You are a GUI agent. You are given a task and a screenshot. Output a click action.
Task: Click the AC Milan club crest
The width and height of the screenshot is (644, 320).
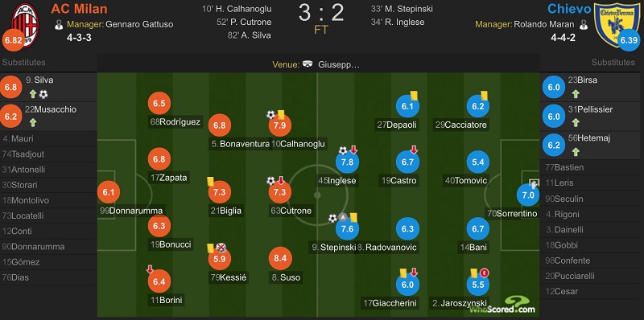pyautogui.click(x=26, y=25)
